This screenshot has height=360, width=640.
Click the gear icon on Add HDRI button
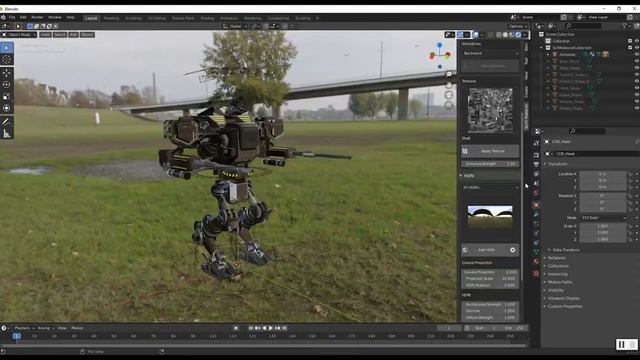tap(513, 250)
